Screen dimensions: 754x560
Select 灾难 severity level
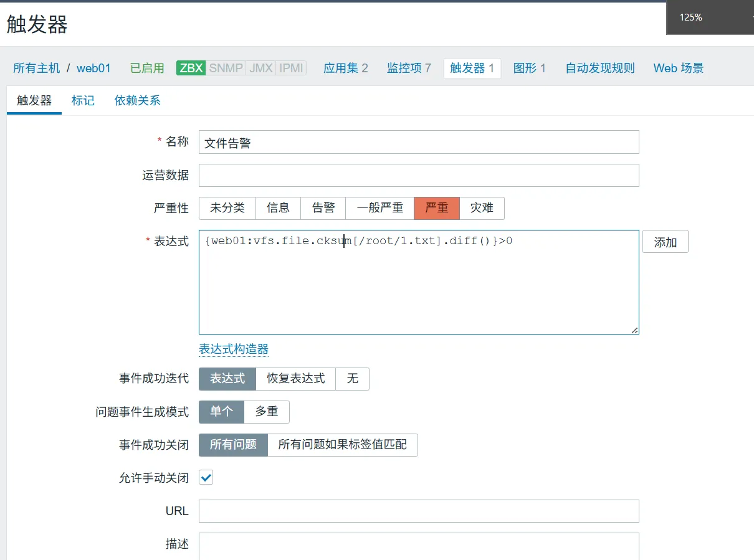482,208
